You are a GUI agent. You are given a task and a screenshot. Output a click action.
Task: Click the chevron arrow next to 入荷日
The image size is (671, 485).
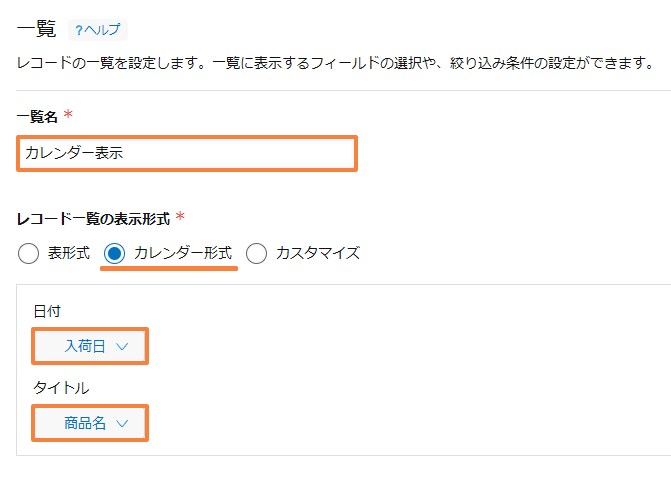[x=122, y=346]
